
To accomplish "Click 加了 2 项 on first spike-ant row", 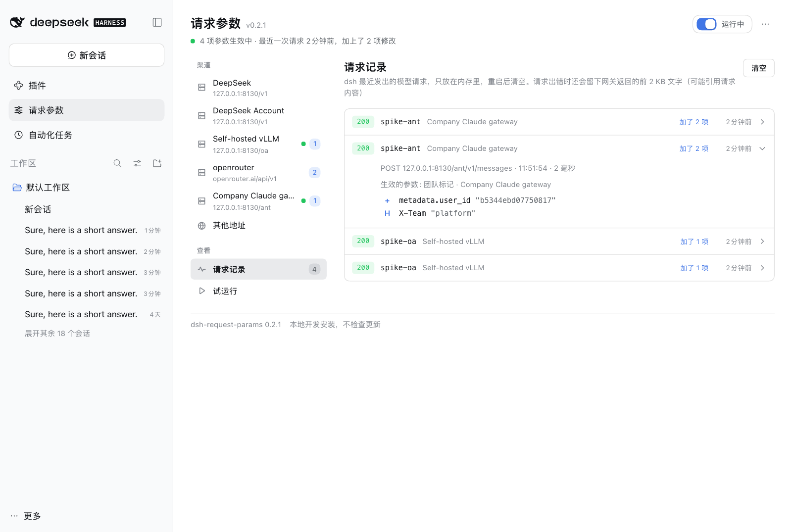I will tap(693, 122).
